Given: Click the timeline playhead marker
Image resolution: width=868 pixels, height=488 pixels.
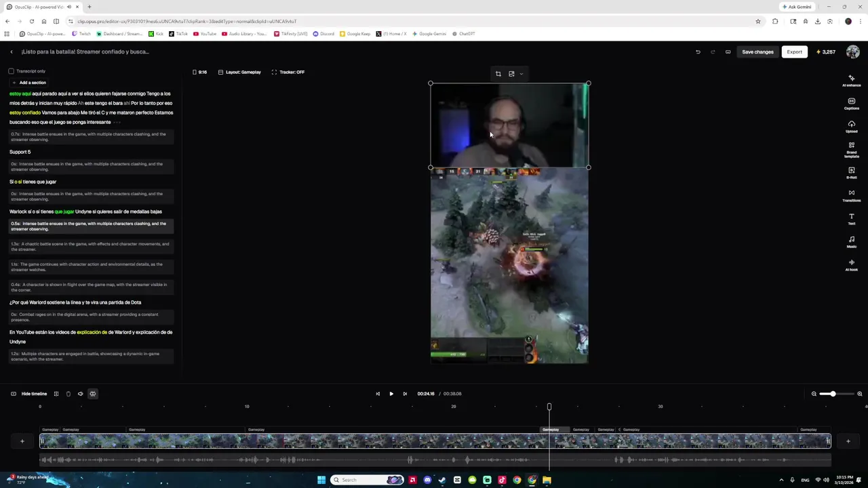Looking at the screenshot, I should pos(549,407).
